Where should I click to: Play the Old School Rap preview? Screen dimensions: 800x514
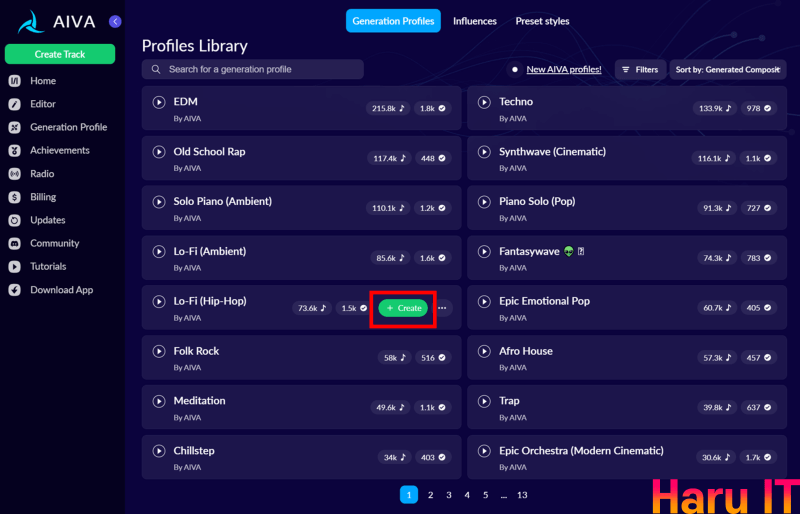159,152
